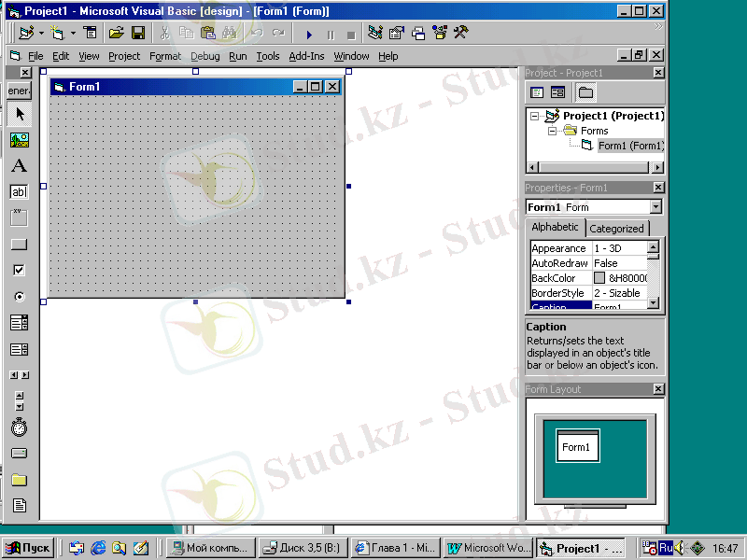
Task: Open the Debug menu
Action: [205, 56]
